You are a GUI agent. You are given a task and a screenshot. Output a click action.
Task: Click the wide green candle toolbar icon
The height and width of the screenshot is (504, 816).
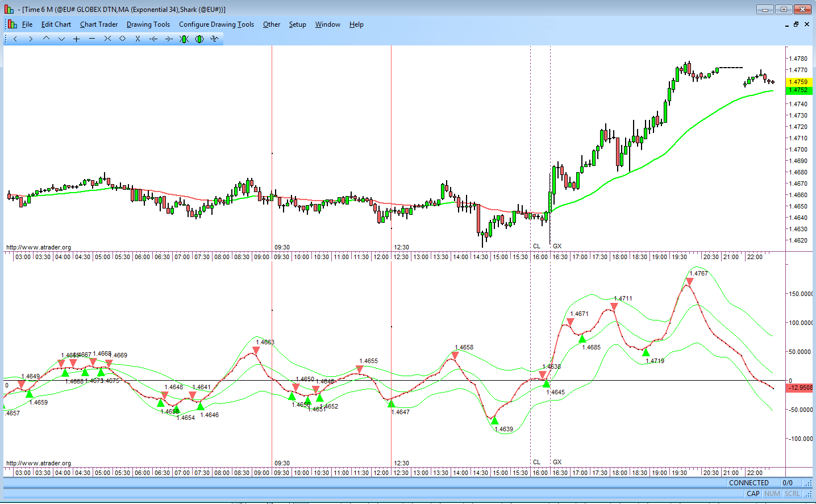click(199, 39)
